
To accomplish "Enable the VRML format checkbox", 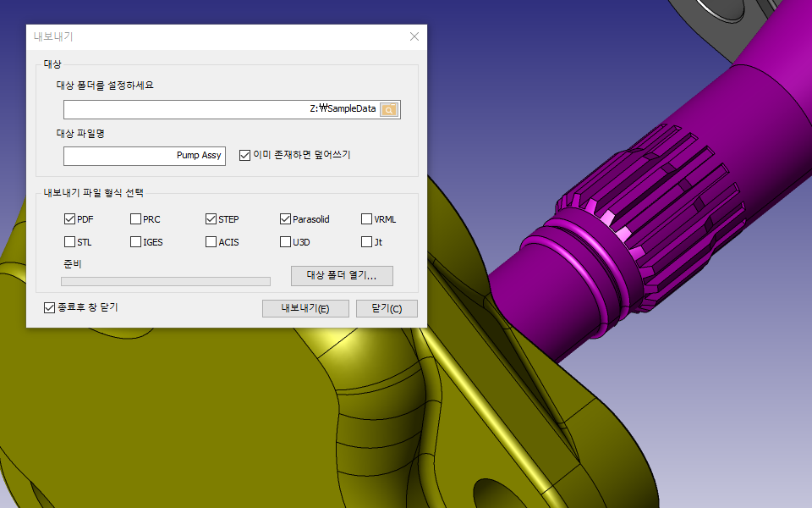I will coord(367,219).
